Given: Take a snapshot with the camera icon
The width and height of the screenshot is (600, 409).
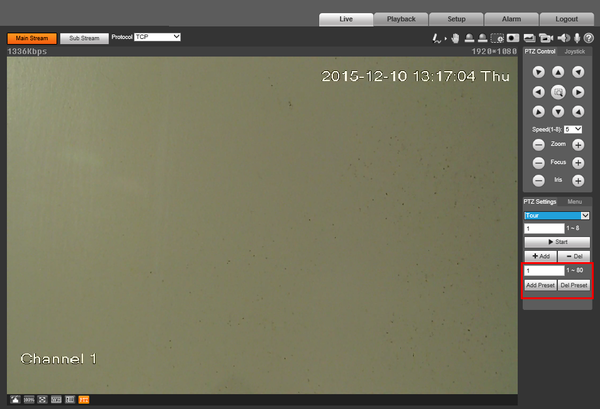Looking at the screenshot, I should click(513, 38).
